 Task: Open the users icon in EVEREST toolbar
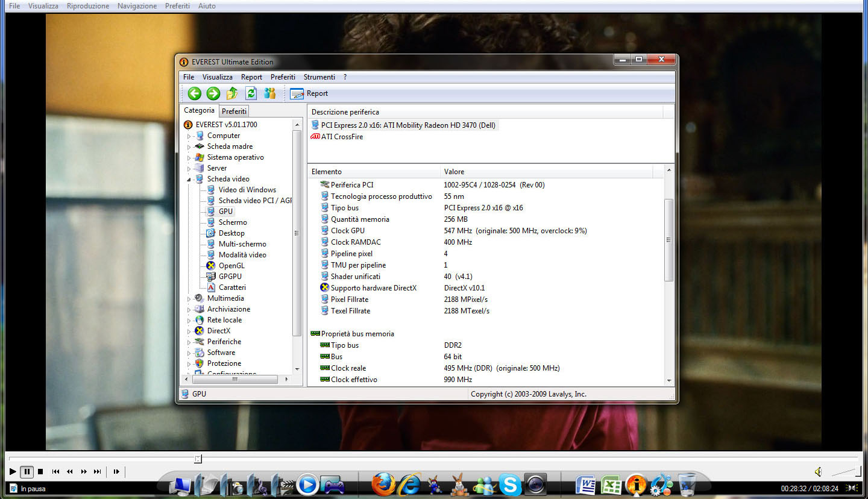(x=270, y=93)
